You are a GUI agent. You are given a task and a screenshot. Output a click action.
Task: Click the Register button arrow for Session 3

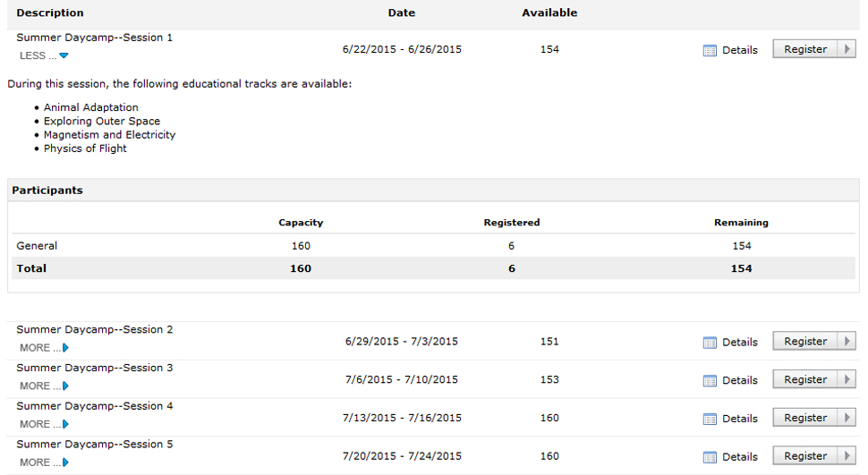point(847,380)
